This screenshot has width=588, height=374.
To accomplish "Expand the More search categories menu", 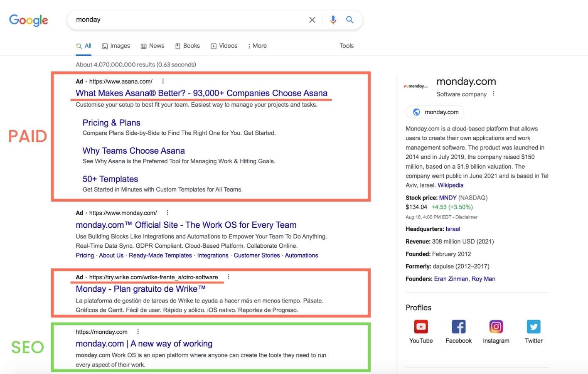I will pos(257,46).
